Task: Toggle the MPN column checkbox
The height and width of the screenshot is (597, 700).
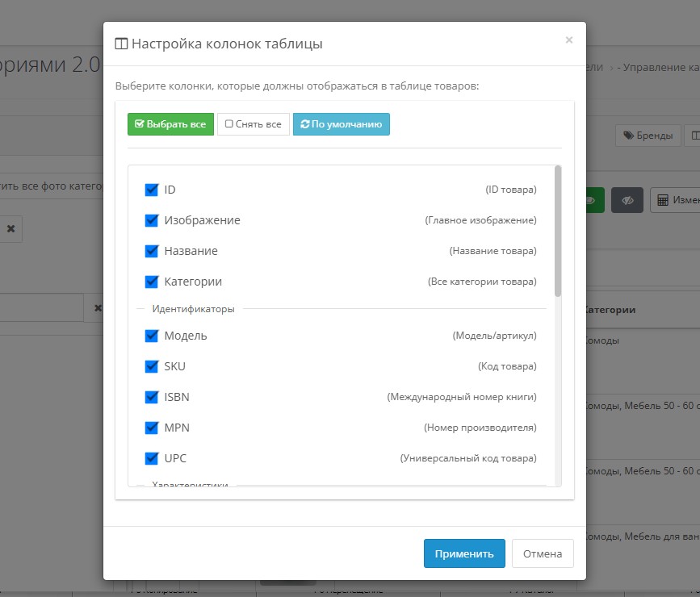Action: pyautogui.click(x=151, y=428)
